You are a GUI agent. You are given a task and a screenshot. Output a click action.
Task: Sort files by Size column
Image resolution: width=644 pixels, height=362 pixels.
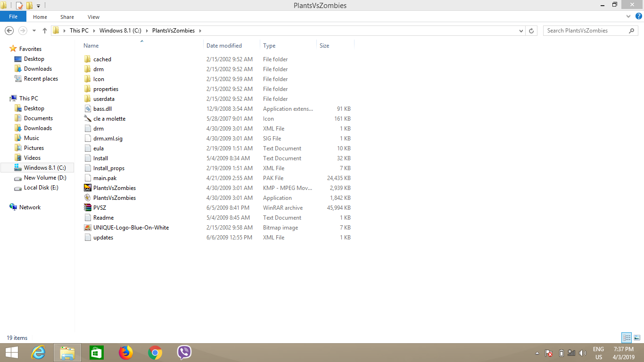point(335,46)
